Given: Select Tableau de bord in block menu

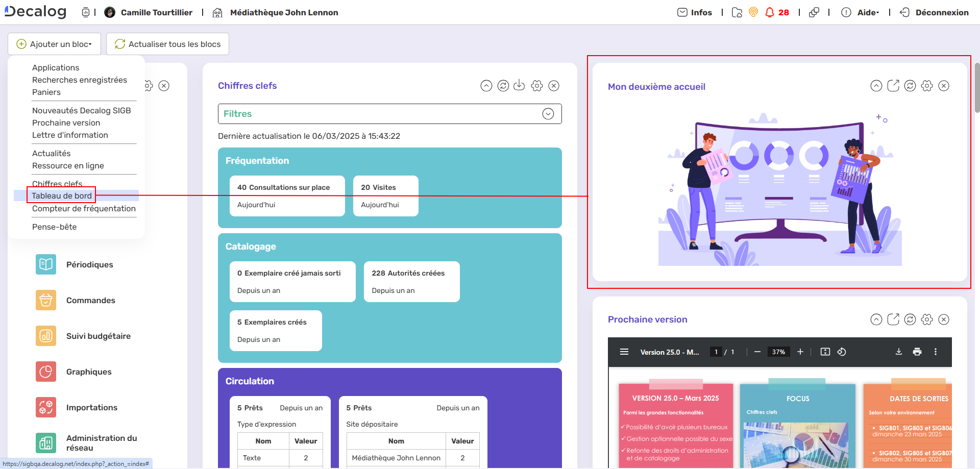Looking at the screenshot, I should 62,195.
